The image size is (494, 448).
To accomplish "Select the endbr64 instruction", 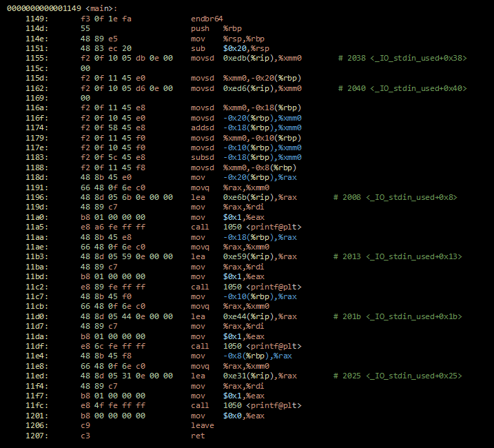I will 207,19.
